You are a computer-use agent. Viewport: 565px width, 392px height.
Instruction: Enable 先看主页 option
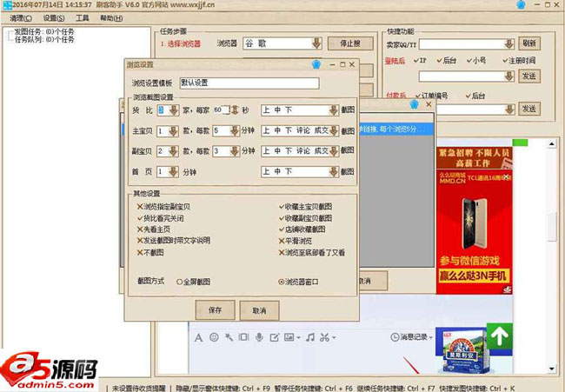(x=154, y=229)
